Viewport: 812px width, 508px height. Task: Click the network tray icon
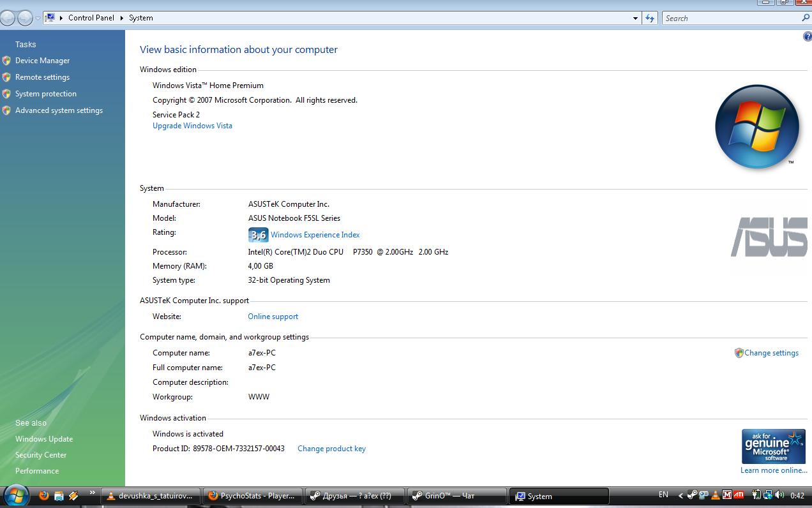click(x=768, y=495)
